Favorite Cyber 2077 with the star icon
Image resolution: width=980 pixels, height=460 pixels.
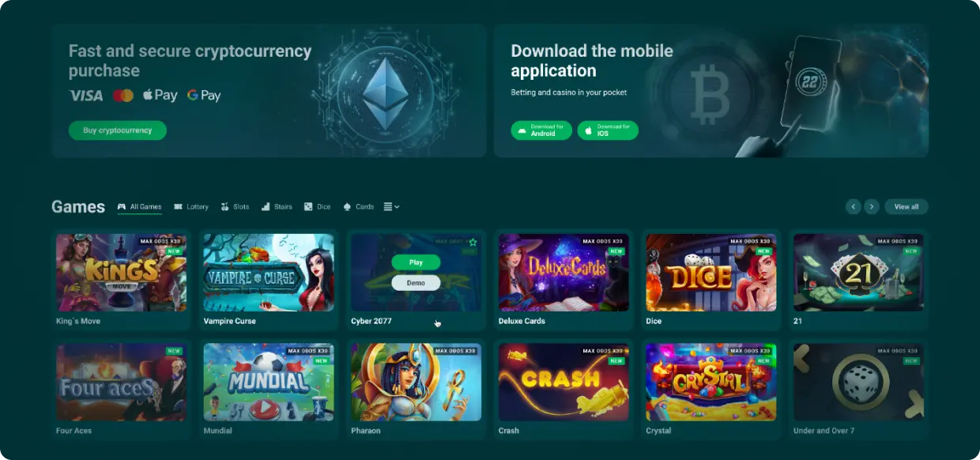[473, 242]
